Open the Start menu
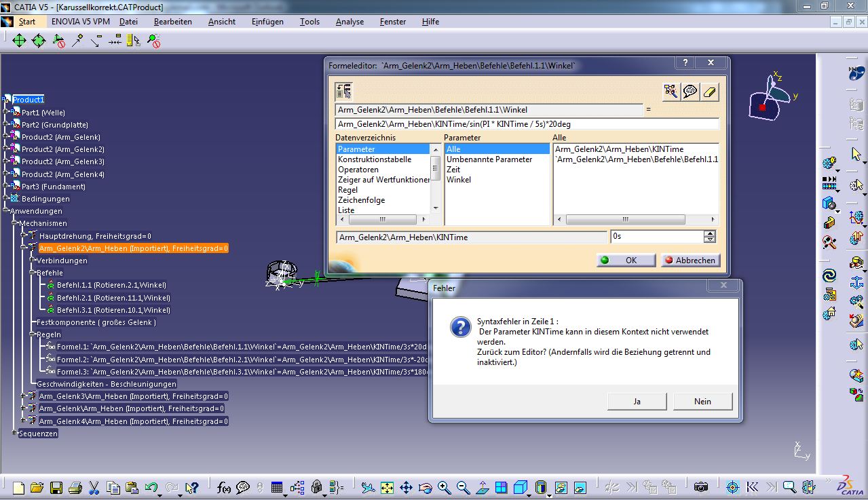Screen dimensions: 868x500 pos(27,22)
